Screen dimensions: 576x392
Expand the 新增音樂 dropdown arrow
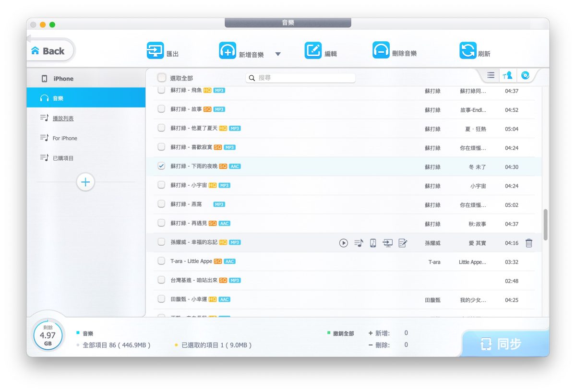point(278,54)
